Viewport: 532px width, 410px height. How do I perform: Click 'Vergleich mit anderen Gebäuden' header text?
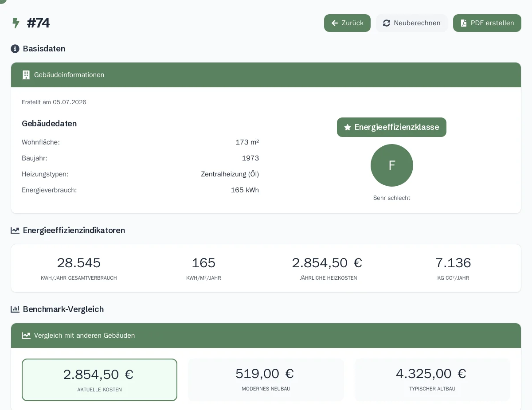point(84,336)
